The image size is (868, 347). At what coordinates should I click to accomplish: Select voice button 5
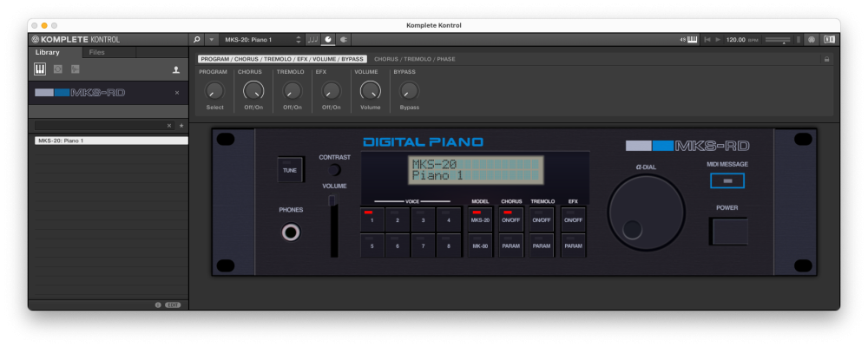pyautogui.click(x=372, y=246)
